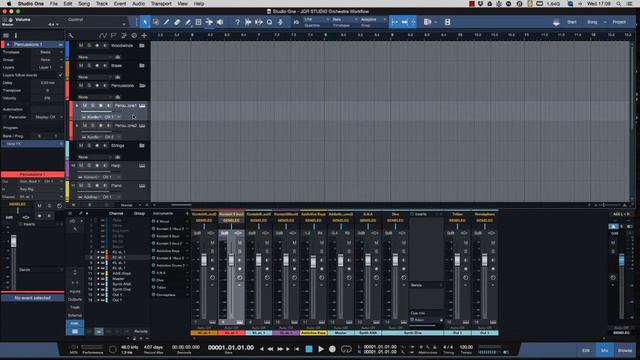Toggle Layers follow events checkbox
This screenshot has height=360, width=640.
tap(60, 75)
